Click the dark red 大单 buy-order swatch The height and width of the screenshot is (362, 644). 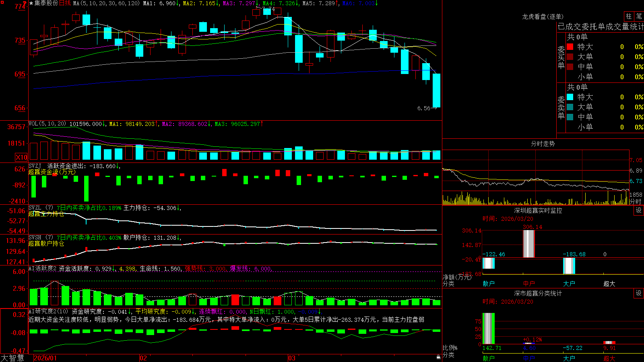570,57
